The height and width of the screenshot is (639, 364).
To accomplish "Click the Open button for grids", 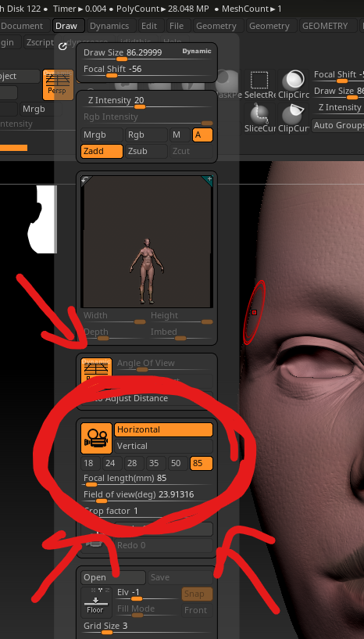I will click(x=112, y=577).
